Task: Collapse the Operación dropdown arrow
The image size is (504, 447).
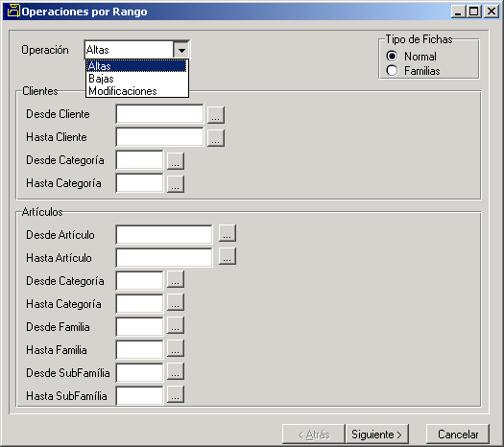Action: 181,50
